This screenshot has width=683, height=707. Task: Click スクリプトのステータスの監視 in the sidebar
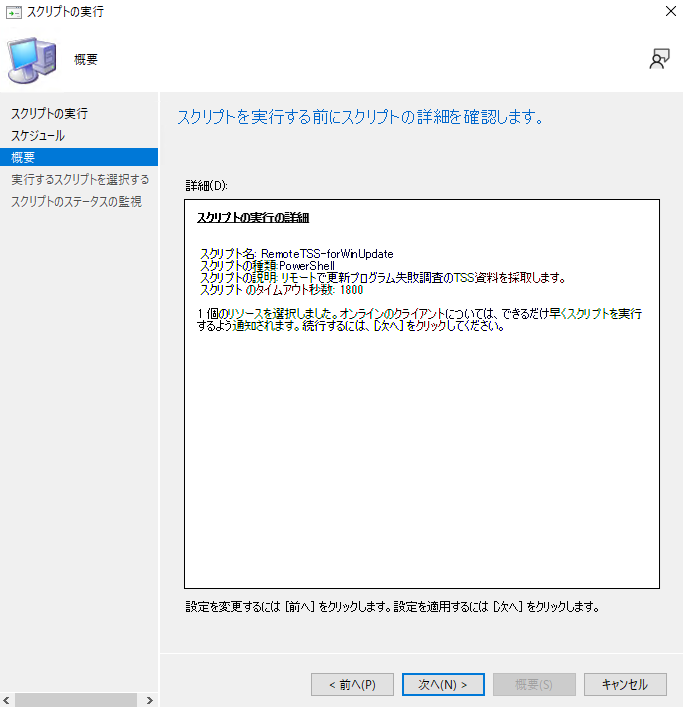(x=76, y=201)
